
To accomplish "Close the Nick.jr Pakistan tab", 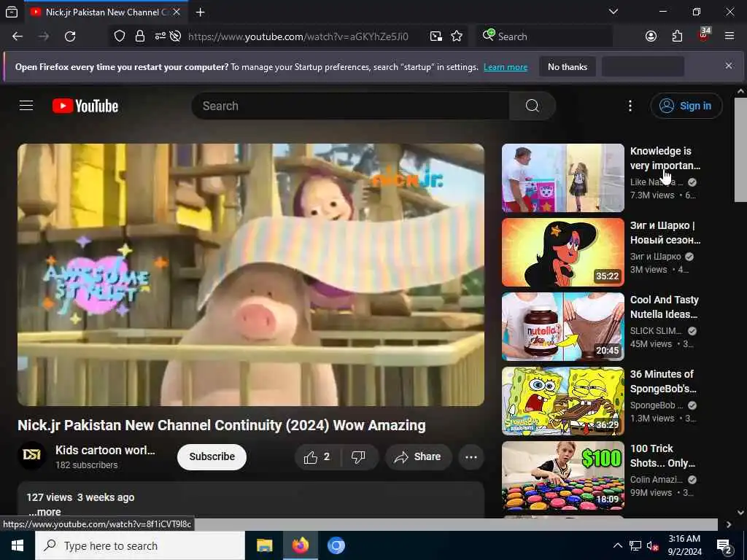I will click(x=177, y=12).
